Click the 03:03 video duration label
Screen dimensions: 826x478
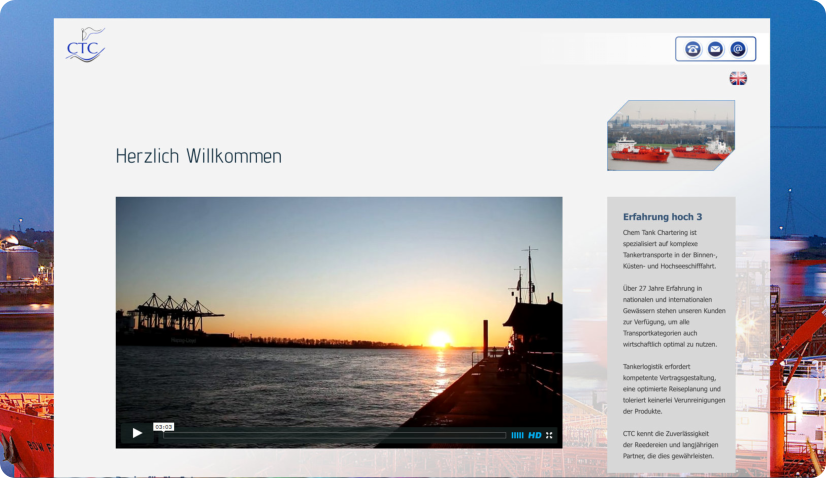pos(164,426)
